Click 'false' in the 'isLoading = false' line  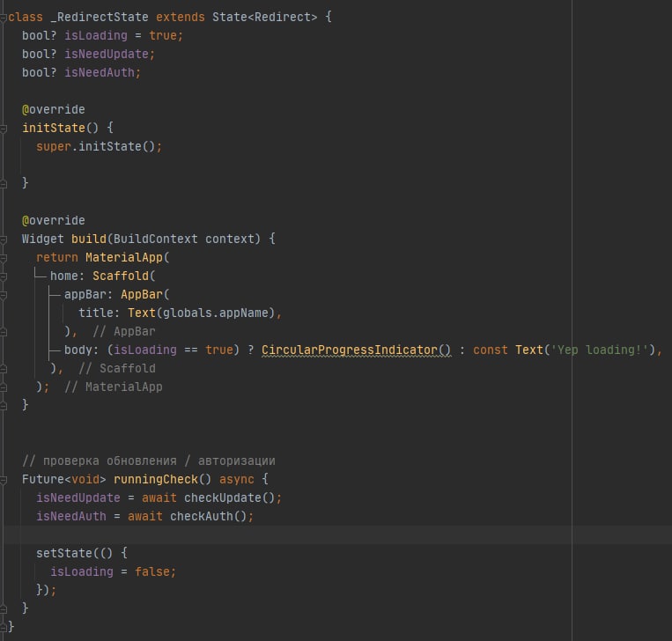tap(152, 571)
